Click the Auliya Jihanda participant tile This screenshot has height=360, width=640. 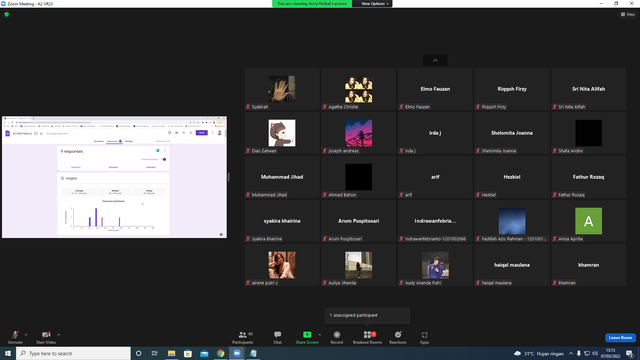tap(358, 265)
